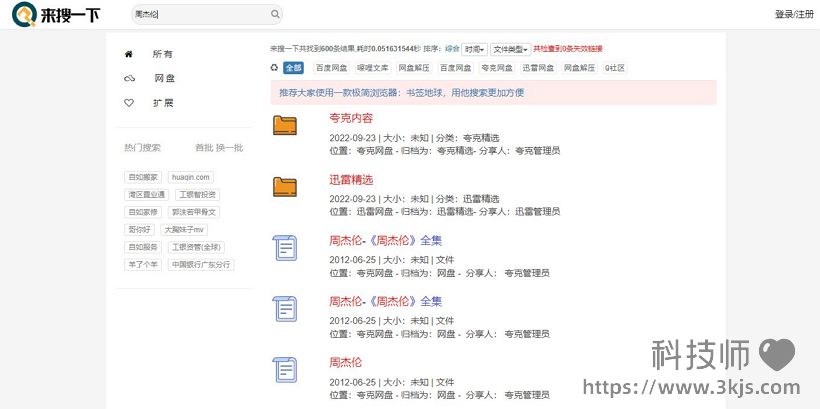This screenshot has height=409, width=820.
Task: Select the 夸克网盘 filter tag
Action: 497,67
